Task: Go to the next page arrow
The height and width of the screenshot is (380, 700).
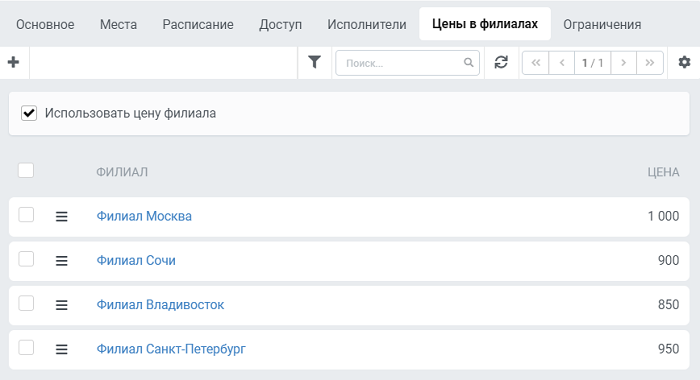Action: pyautogui.click(x=624, y=63)
